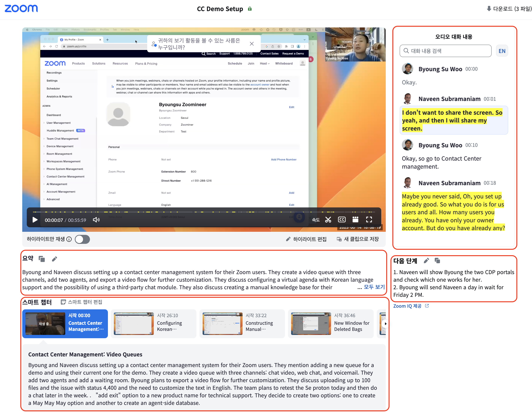This screenshot has width=532, height=412.
Task: Select chapter starting at 00:00 Contact Center Management
Action: click(x=65, y=324)
